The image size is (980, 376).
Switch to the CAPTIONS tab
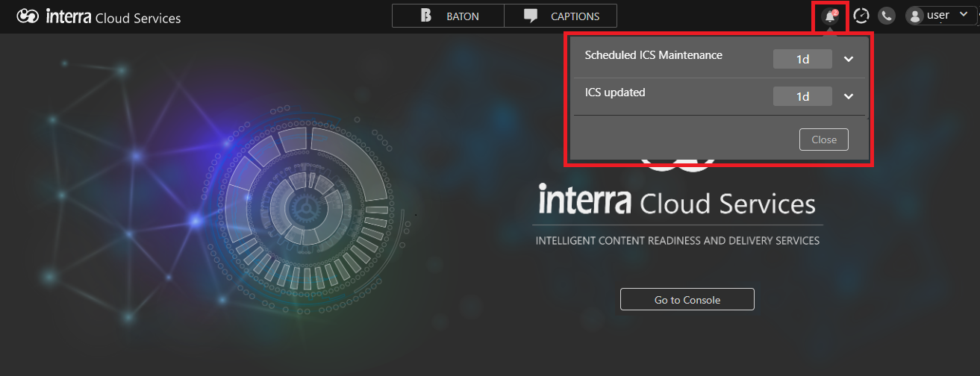(x=561, y=16)
